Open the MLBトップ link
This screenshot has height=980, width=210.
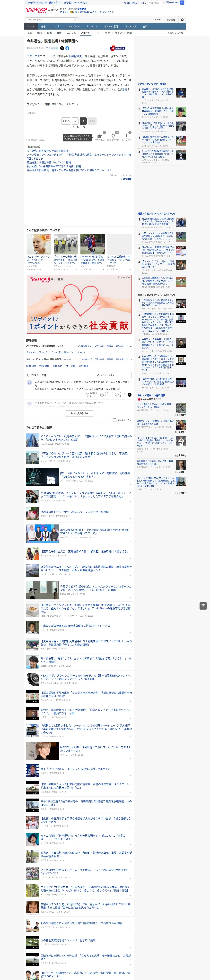[x=87, y=359]
